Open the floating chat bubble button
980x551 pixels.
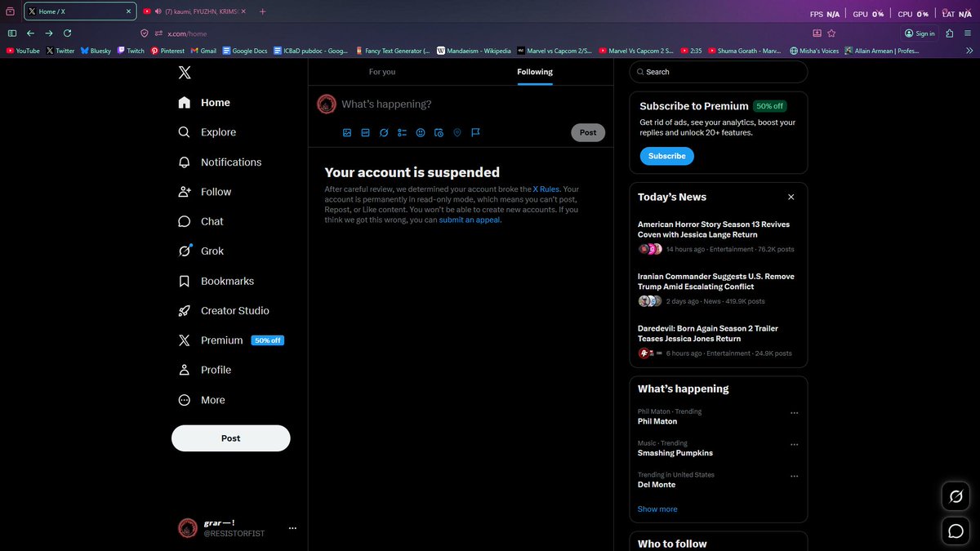(955, 531)
